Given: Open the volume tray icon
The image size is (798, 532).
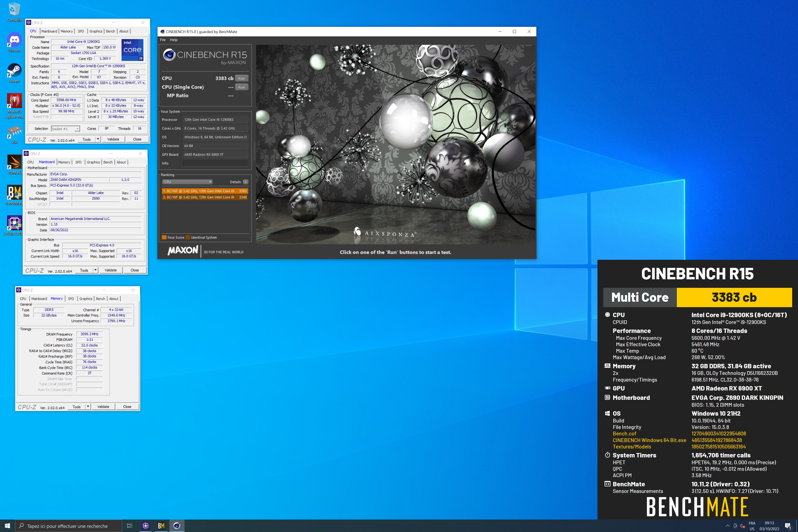Looking at the screenshot, I should pyautogui.click(x=742, y=526).
